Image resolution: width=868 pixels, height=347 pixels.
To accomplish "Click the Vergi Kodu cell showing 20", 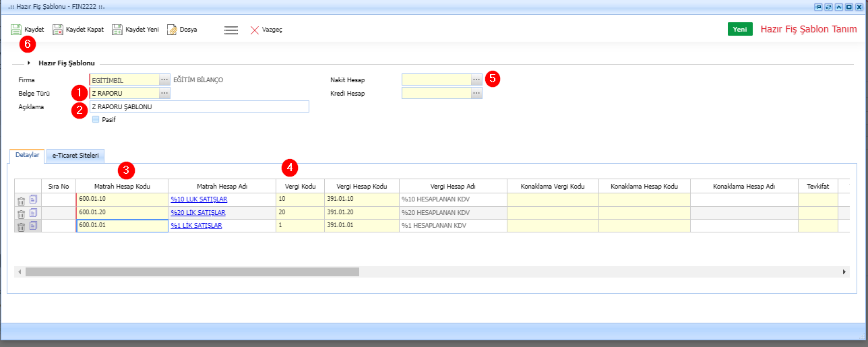I will click(300, 212).
